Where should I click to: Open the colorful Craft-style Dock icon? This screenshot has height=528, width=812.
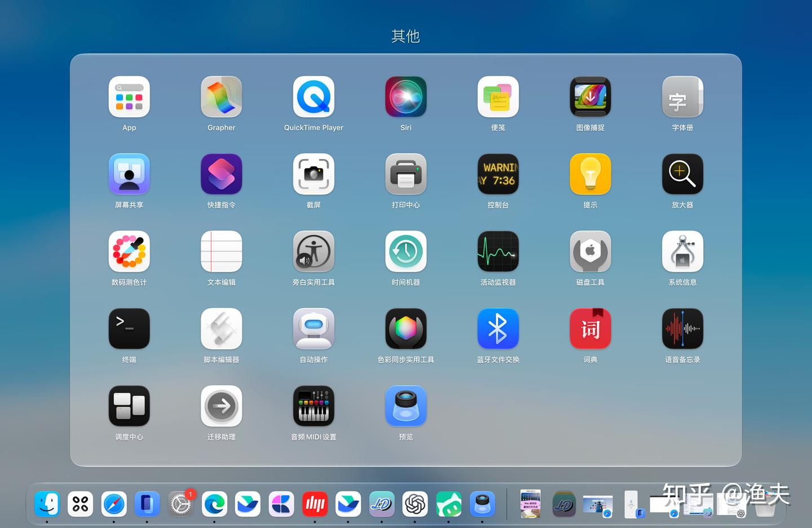[x=281, y=504]
